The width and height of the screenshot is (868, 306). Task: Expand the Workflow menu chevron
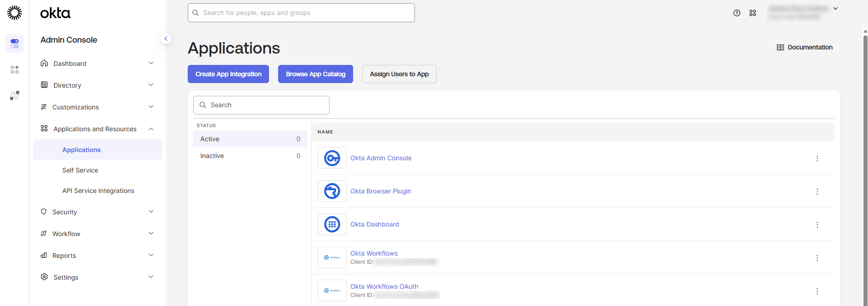[x=151, y=233]
